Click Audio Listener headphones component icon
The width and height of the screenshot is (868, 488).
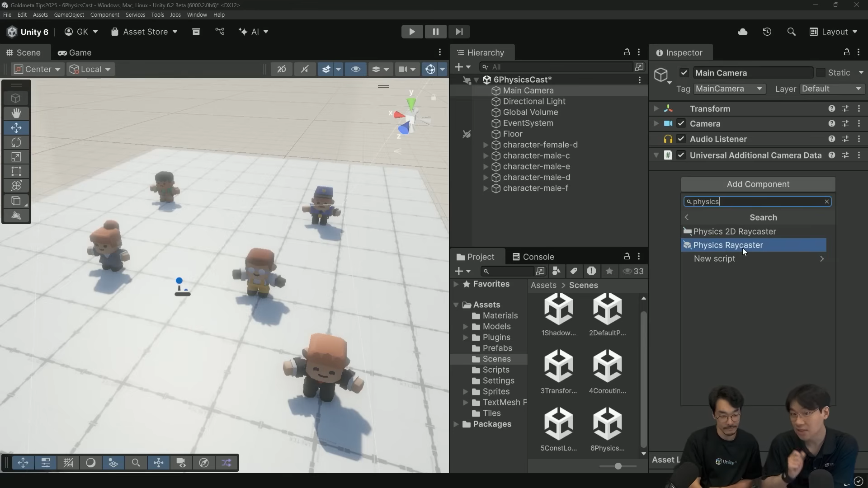(x=668, y=139)
